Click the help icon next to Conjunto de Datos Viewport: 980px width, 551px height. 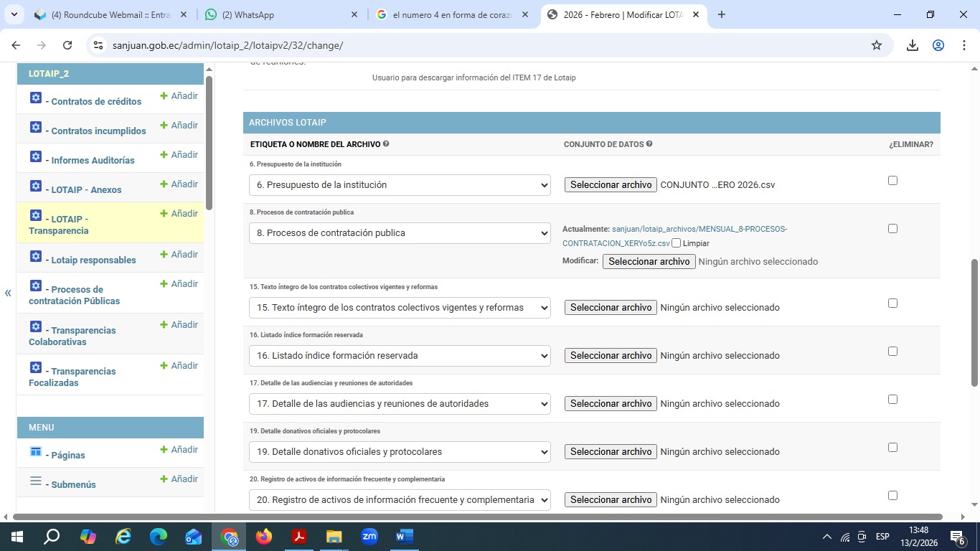[x=649, y=144]
